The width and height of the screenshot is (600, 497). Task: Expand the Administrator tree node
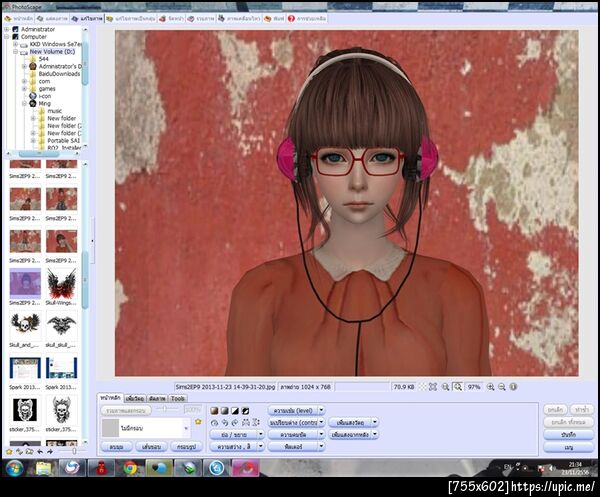7,29
